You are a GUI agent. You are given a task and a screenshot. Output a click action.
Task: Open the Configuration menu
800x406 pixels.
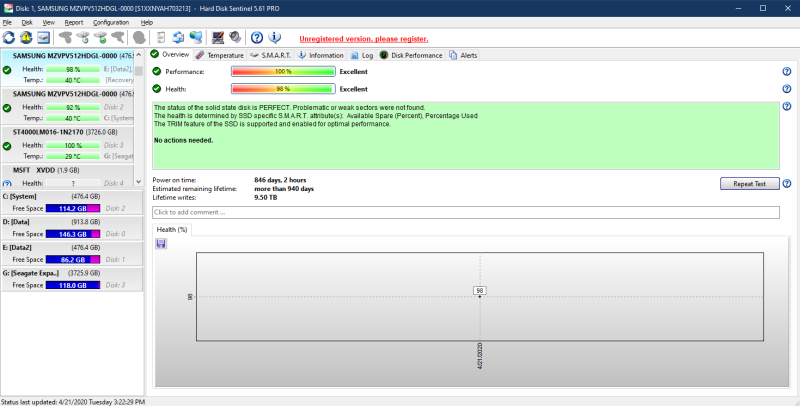coord(111,22)
